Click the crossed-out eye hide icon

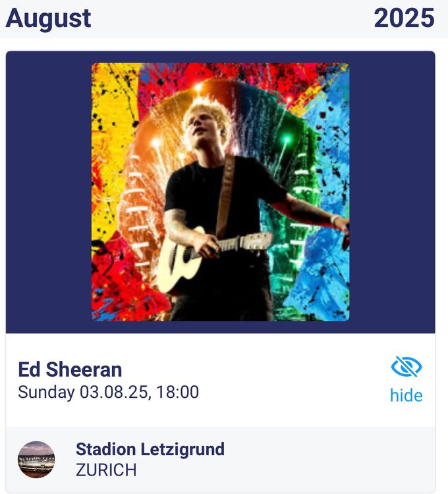[406, 367]
